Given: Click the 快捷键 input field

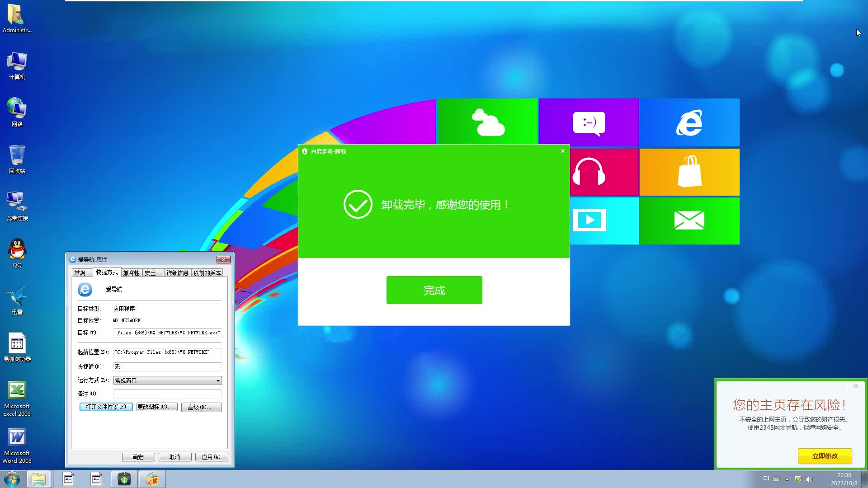Looking at the screenshot, I should pos(167,367).
